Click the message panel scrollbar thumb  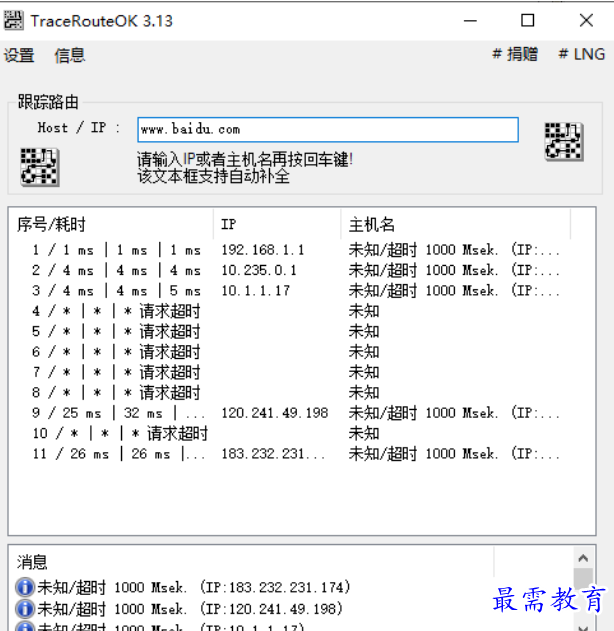pos(583,578)
